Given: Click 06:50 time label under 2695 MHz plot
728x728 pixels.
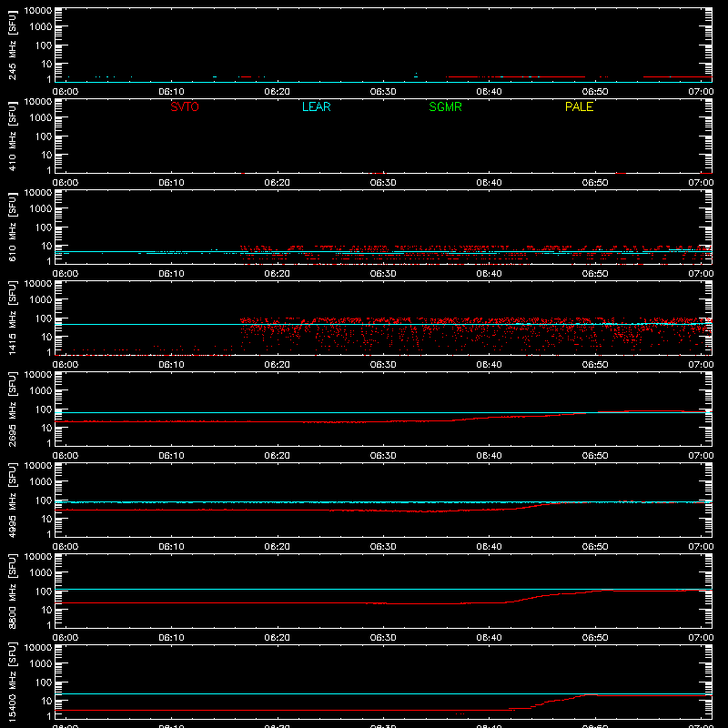Looking at the screenshot, I should point(595,456).
